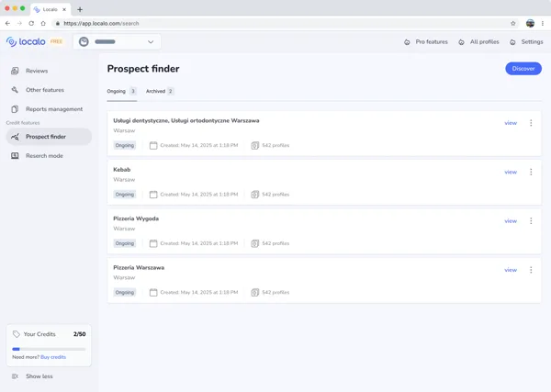
Task: View the Kebab search
Action: (511, 172)
